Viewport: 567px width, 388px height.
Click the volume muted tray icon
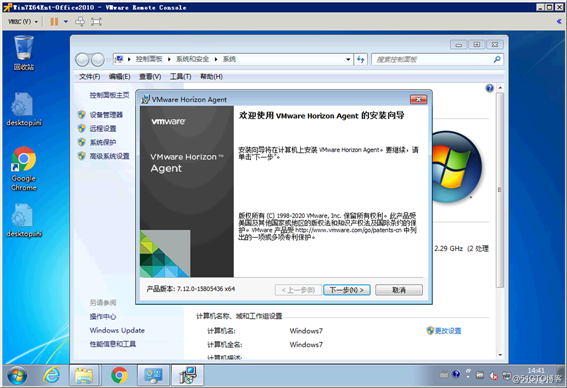tap(494, 376)
